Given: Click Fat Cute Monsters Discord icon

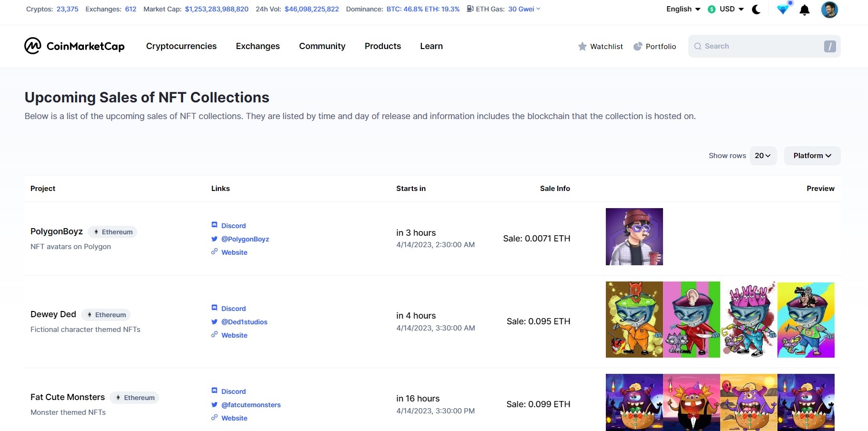Looking at the screenshot, I should pyautogui.click(x=214, y=391).
